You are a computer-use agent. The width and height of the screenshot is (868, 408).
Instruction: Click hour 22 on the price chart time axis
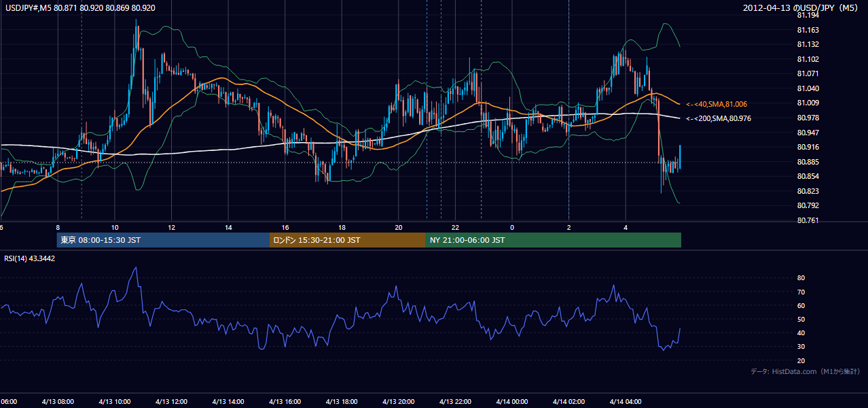point(456,228)
